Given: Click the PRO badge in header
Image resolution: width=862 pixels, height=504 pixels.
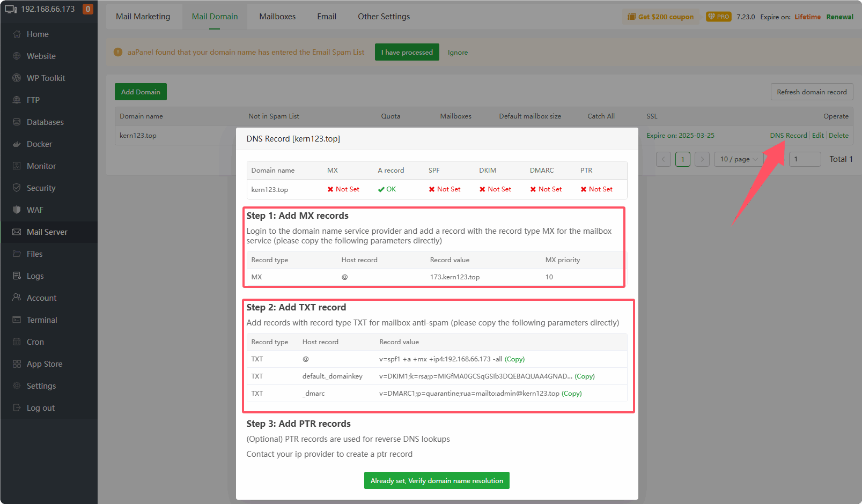Looking at the screenshot, I should [x=719, y=17].
